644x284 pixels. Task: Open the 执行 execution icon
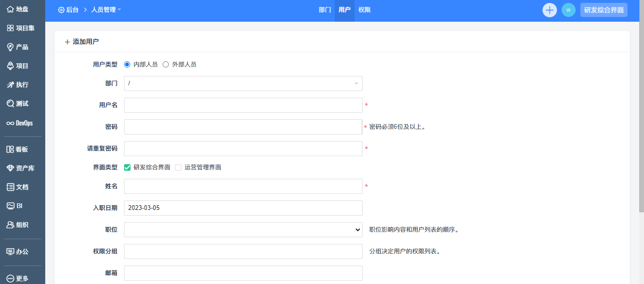(x=10, y=85)
